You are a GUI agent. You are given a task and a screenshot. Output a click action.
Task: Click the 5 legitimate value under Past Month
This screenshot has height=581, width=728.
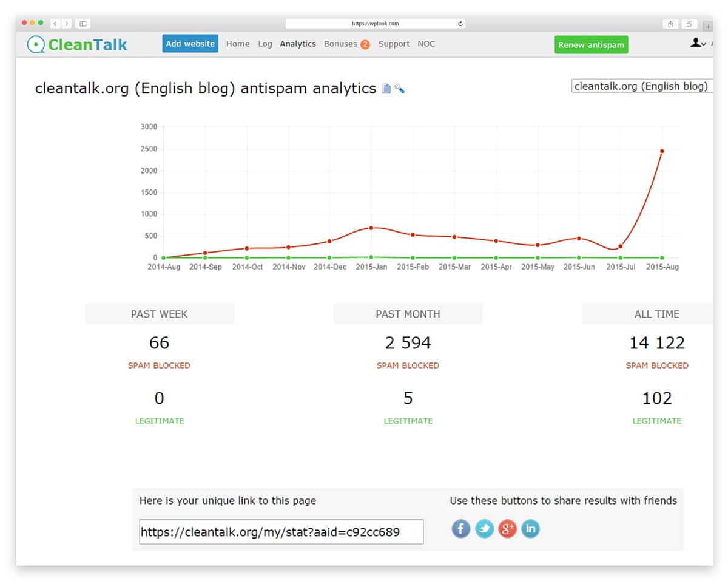click(x=408, y=398)
